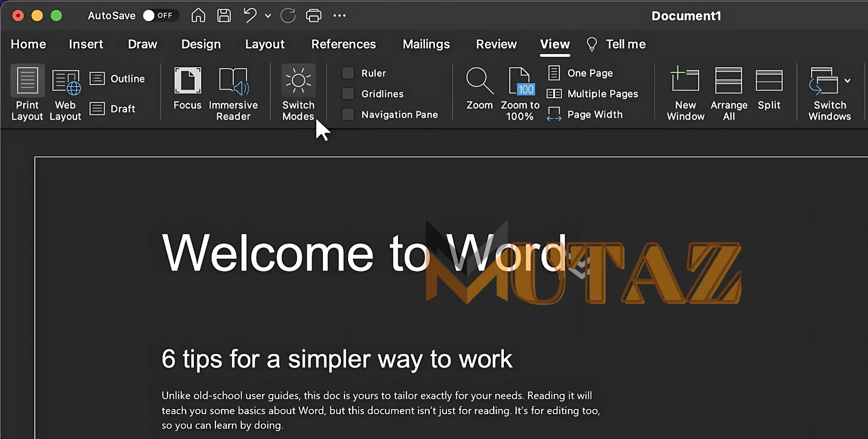This screenshot has width=868, height=439.
Task: Choose Outline view
Action: pyautogui.click(x=117, y=79)
